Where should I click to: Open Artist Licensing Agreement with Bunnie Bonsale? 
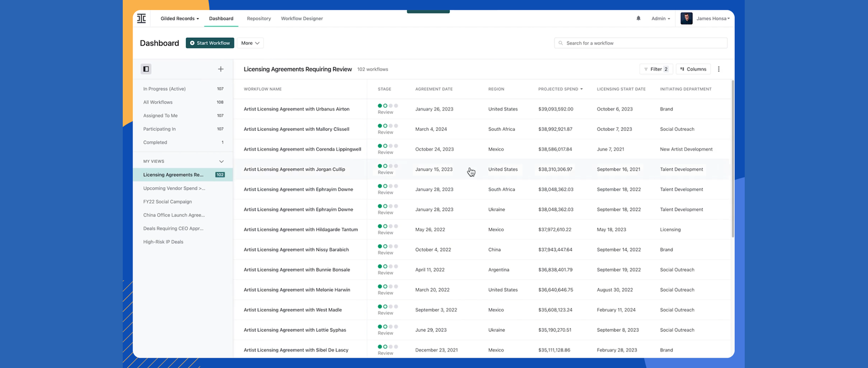(x=297, y=269)
